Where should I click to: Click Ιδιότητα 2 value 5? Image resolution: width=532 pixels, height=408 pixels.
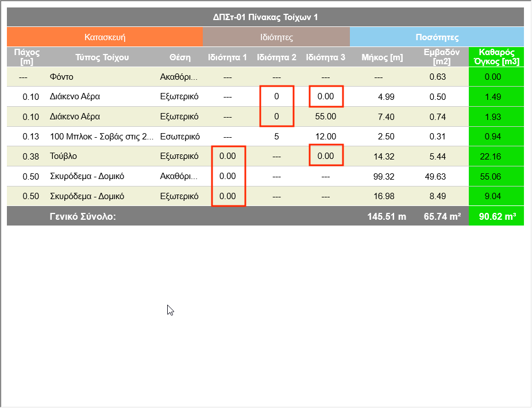(x=276, y=137)
